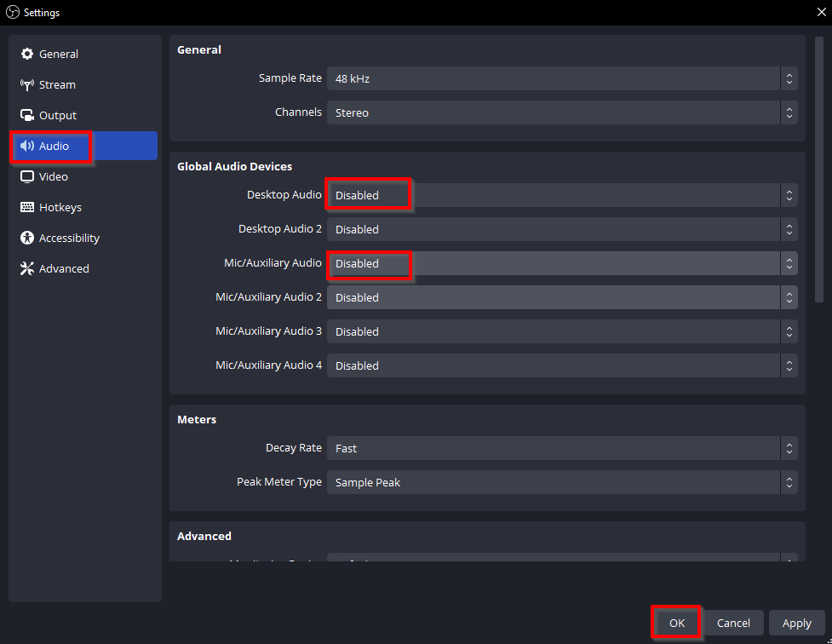Close the Settings window
Image resolution: width=832 pixels, height=644 pixels.
(818, 12)
